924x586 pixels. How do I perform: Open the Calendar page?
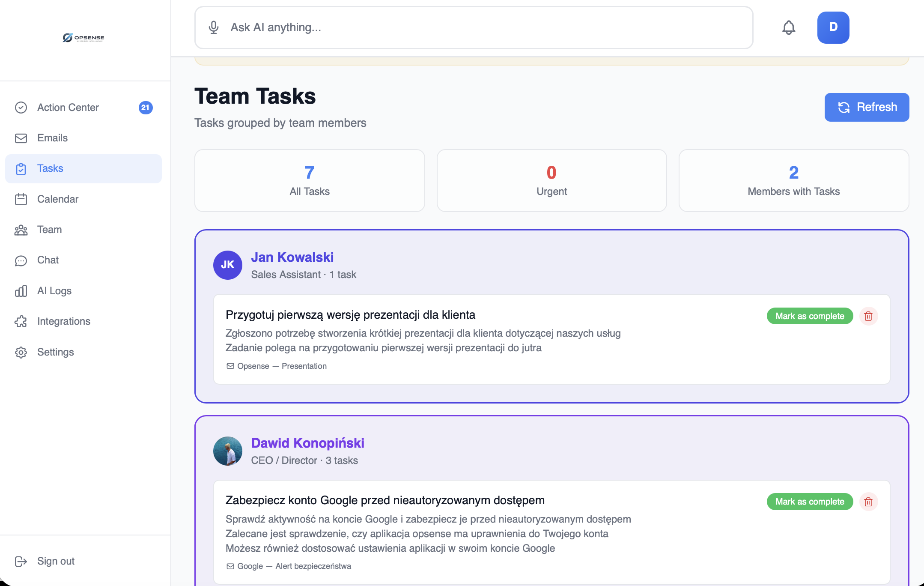pyautogui.click(x=57, y=199)
